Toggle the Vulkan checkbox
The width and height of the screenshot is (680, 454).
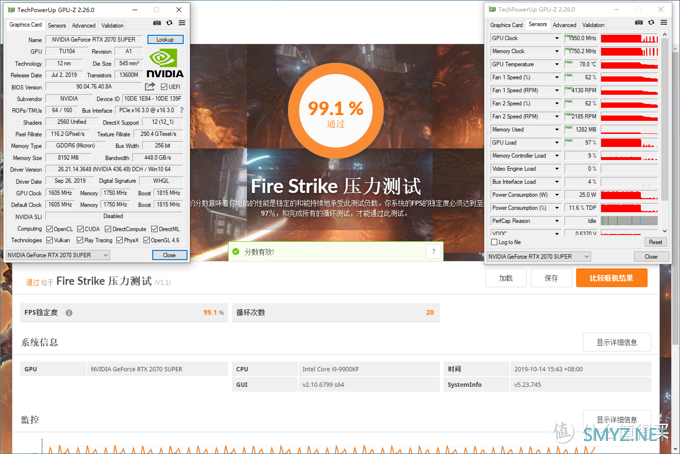click(49, 240)
